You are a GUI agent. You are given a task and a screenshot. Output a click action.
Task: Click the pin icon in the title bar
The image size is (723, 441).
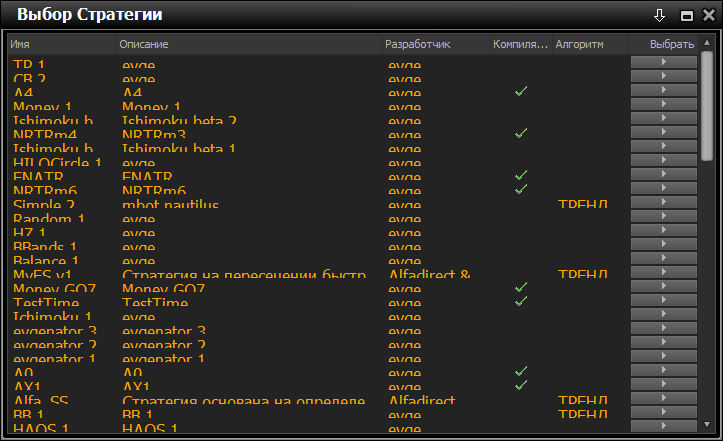[x=659, y=15]
